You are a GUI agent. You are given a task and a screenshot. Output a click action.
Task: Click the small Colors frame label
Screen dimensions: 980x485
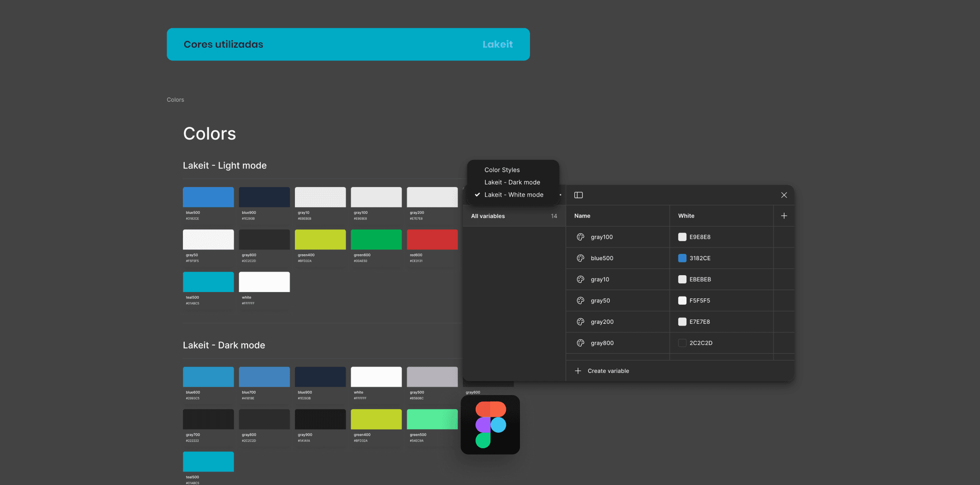[175, 100]
